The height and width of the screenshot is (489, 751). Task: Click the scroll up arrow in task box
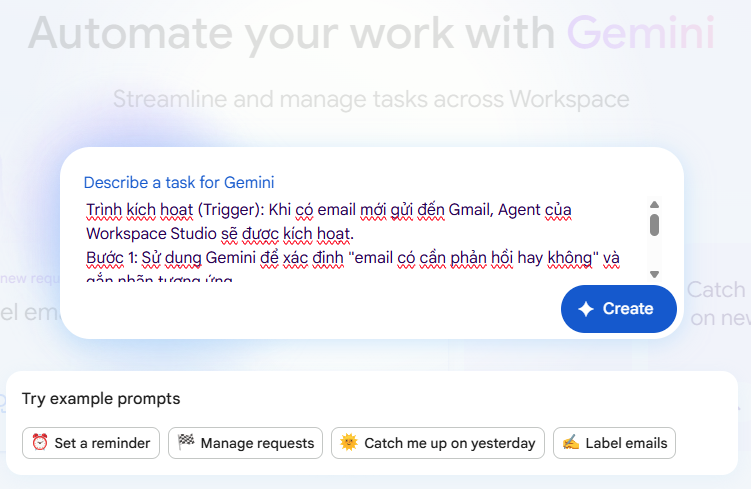click(x=654, y=204)
